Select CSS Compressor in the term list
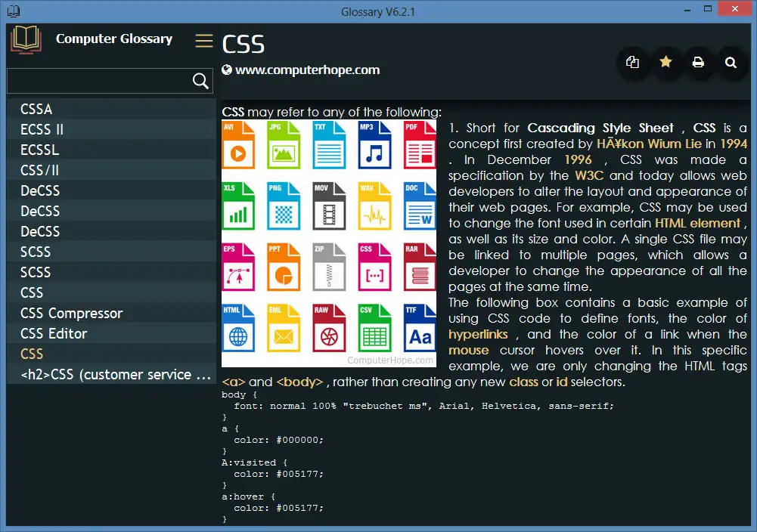This screenshot has width=757, height=532. [x=110, y=313]
